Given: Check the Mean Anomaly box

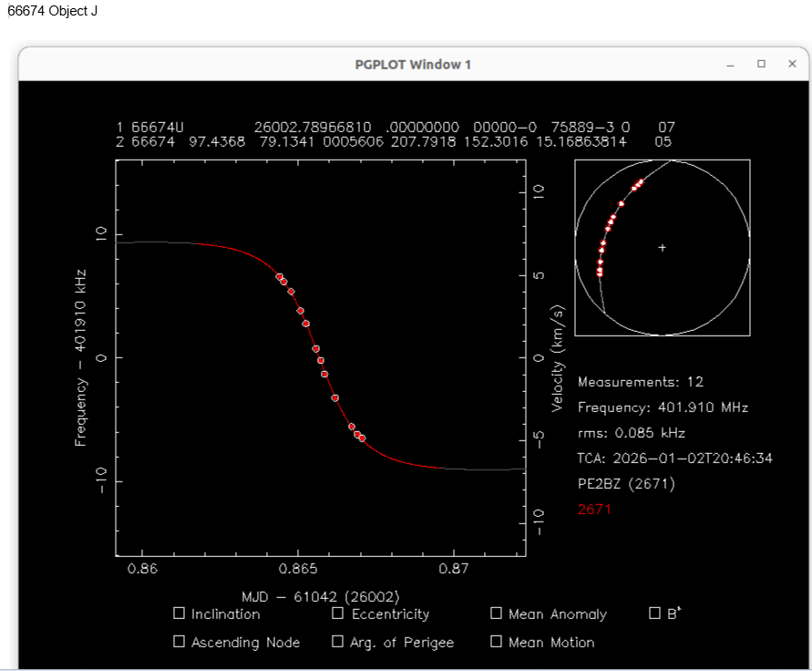Looking at the screenshot, I should tap(496, 614).
